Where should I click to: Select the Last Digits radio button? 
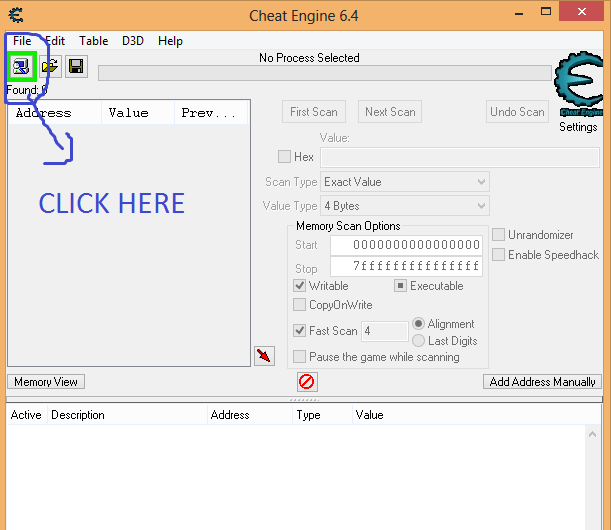[x=418, y=341]
